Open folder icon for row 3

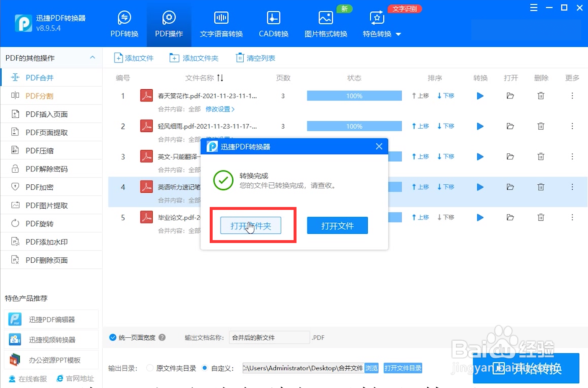coord(510,157)
